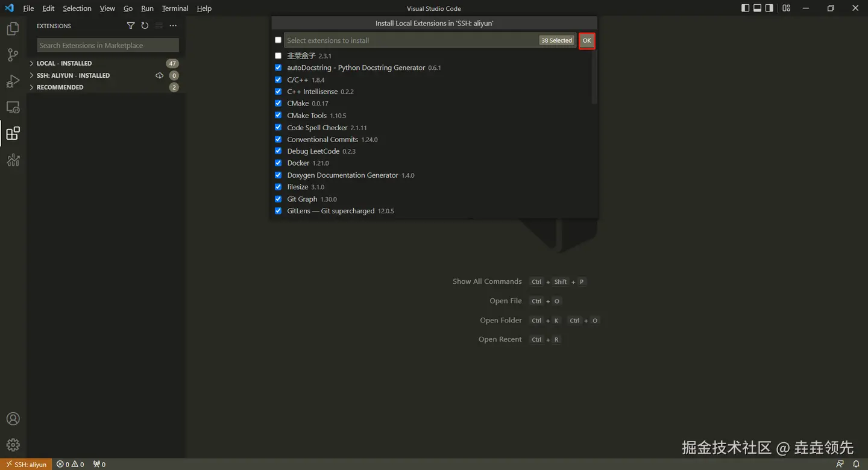Uncheck autoDocstring extension checkbox

coord(278,67)
